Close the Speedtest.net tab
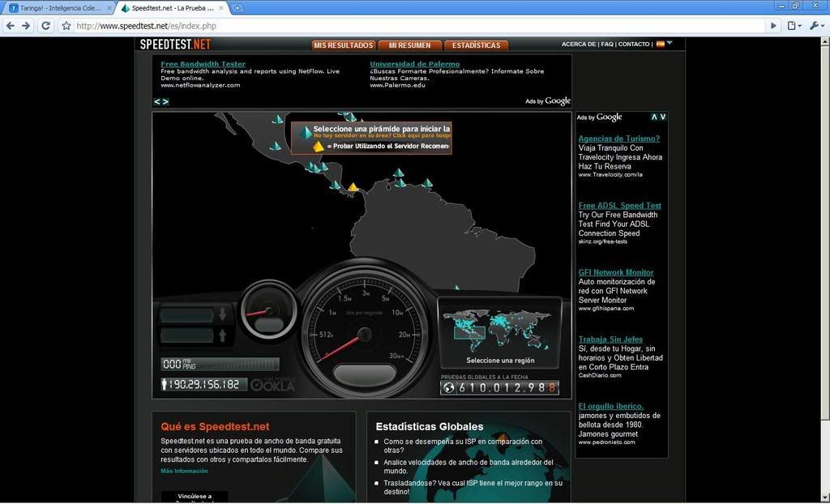Image resolution: width=830 pixels, height=504 pixels. coord(220,8)
